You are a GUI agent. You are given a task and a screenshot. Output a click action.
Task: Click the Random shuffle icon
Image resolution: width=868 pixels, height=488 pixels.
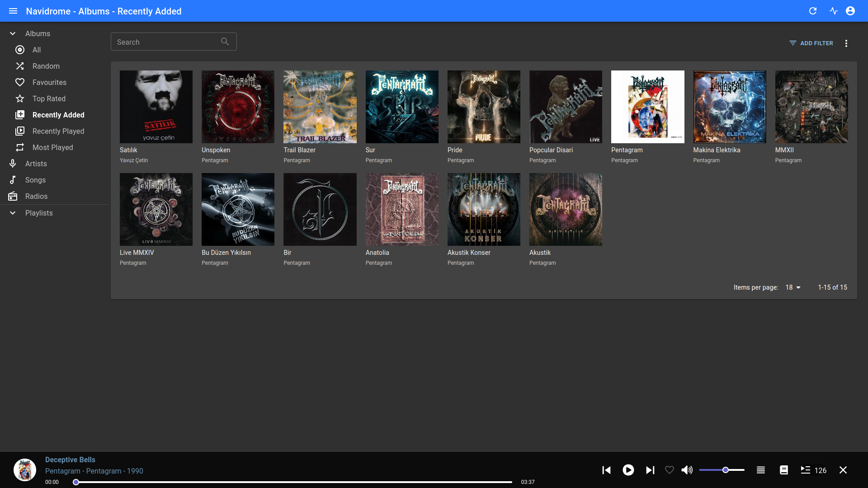(x=20, y=66)
